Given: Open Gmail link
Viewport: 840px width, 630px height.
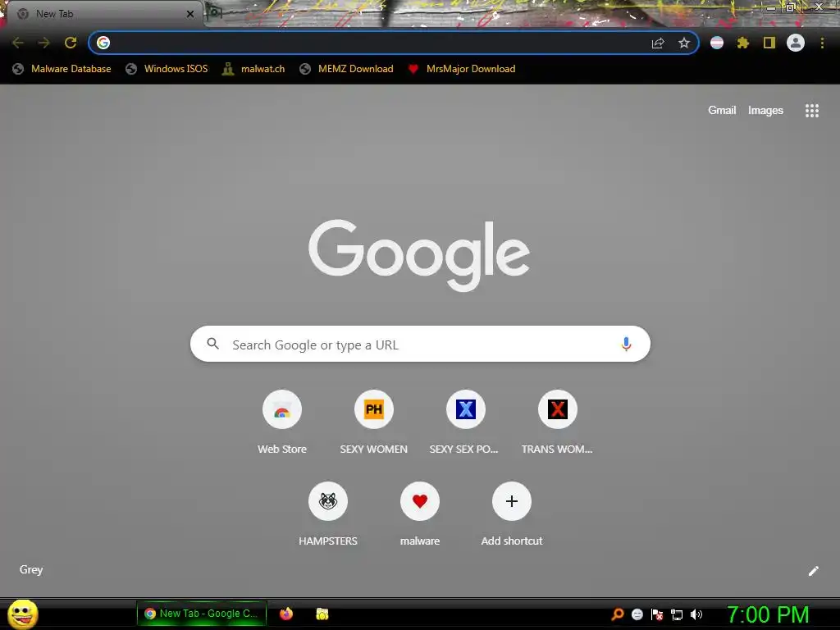Looking at the screenshot, I should pyautogui.click(x=722, y=111).
